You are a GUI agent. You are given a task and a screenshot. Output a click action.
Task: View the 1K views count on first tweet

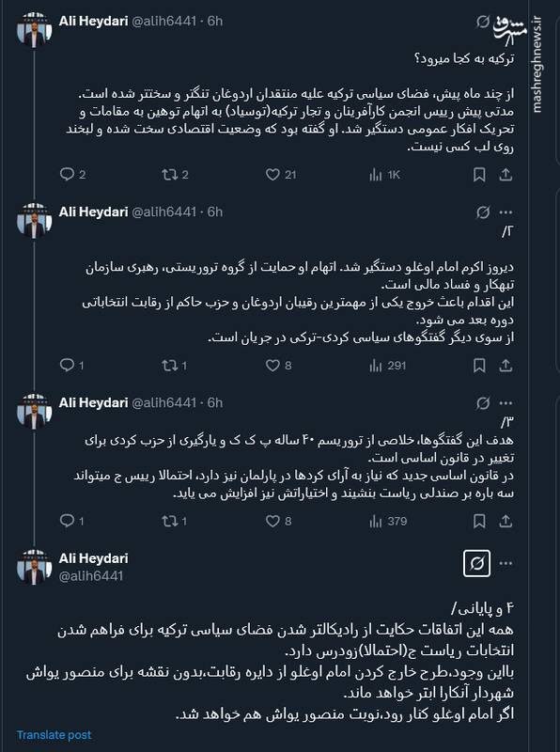[376, 173]
